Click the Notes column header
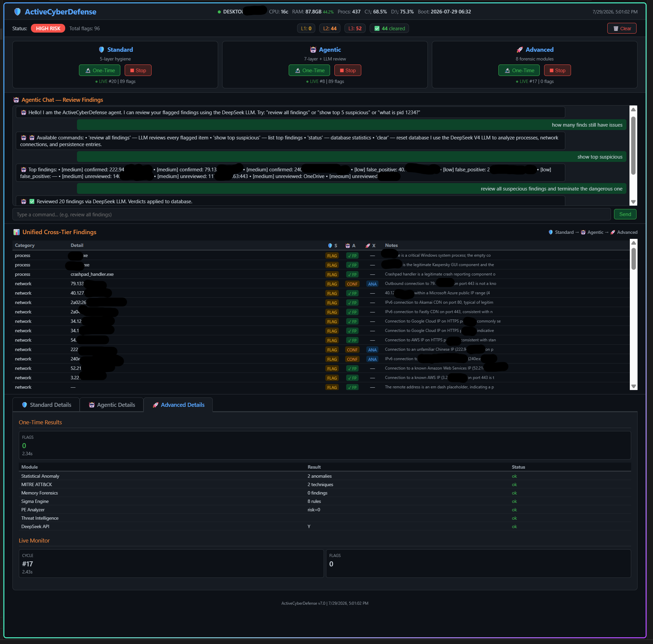Viewport: 653px width, 644px height. tap(391, 245)
